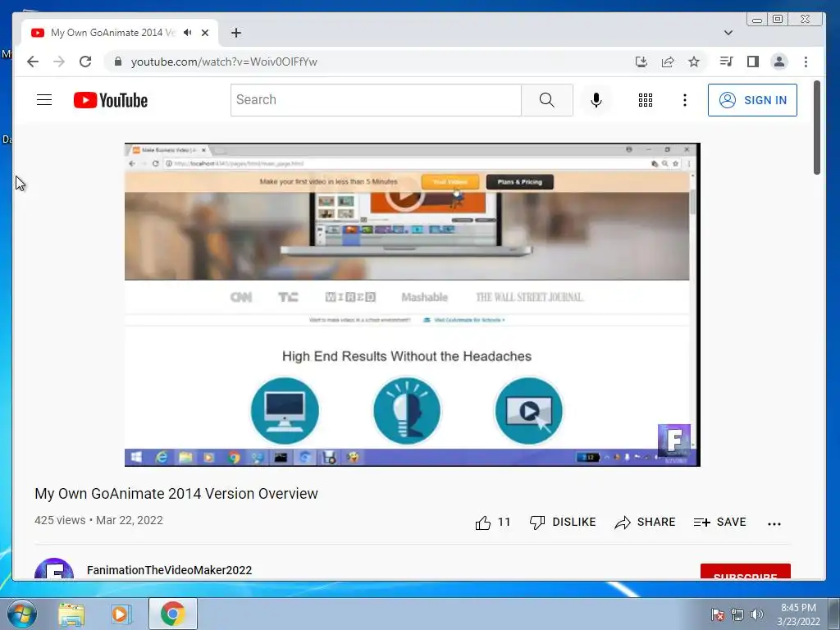Screen dimensions: 840x630
Task: Open Chrome three-dot menu
Action: coord(806,62)
